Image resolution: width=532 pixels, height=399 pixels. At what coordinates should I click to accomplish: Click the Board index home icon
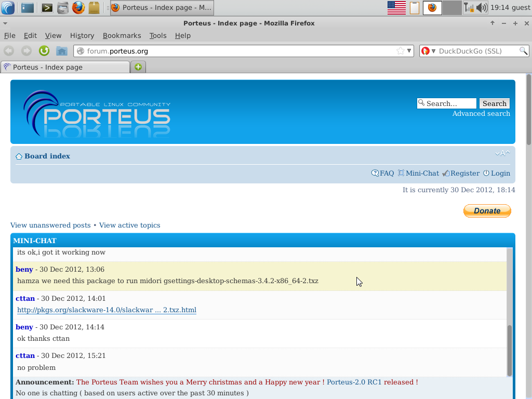point(19,156)
